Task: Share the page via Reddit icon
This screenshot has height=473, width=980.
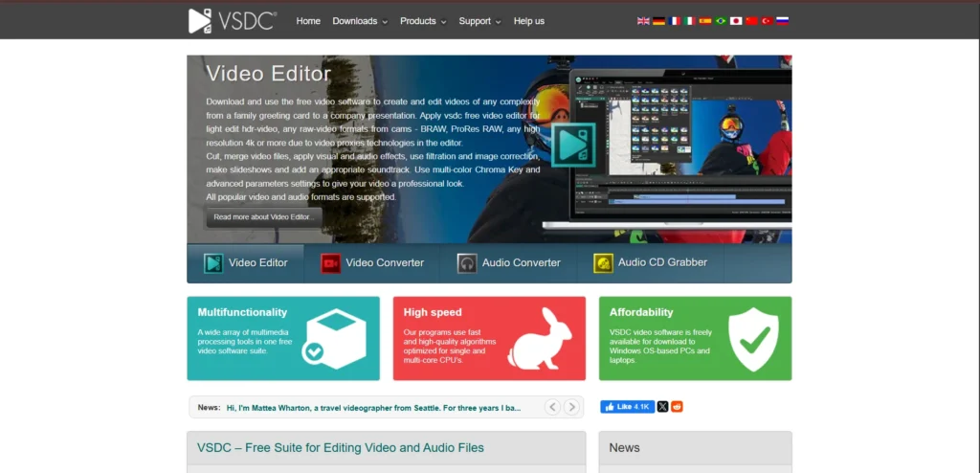Action: pyautogui.click(x=678, y=407)
